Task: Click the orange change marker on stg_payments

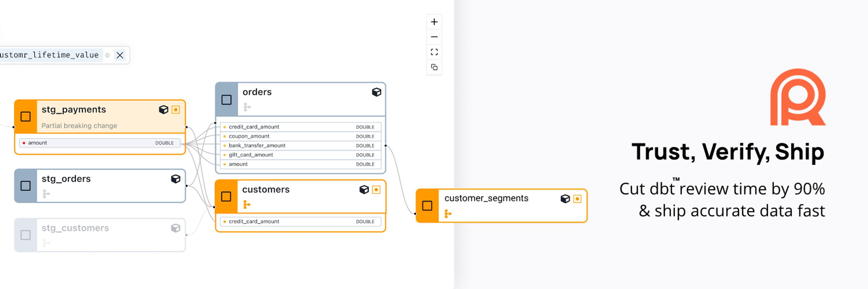Action: point(176,110)
